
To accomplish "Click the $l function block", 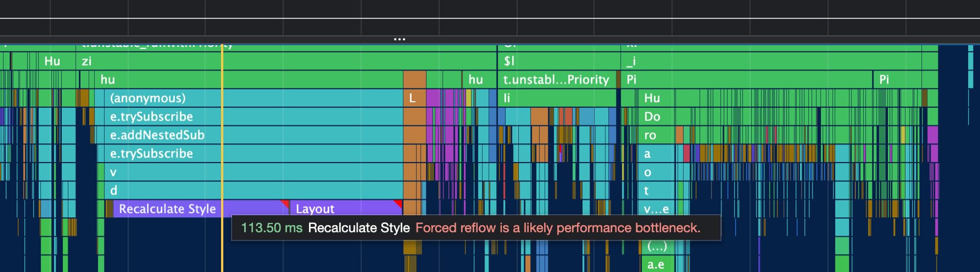I will (x=559, y=61).
